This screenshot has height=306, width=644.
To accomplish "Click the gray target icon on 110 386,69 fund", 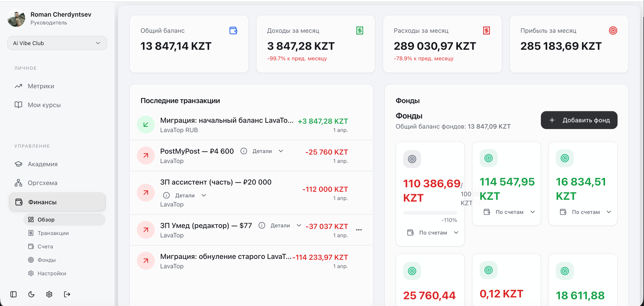I will [412, 159].
